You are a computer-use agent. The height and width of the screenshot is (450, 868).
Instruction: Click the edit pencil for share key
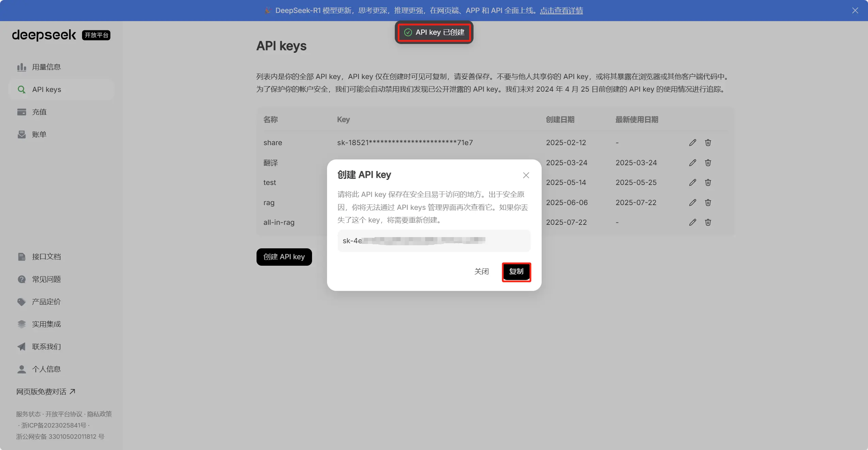point(693,143)
